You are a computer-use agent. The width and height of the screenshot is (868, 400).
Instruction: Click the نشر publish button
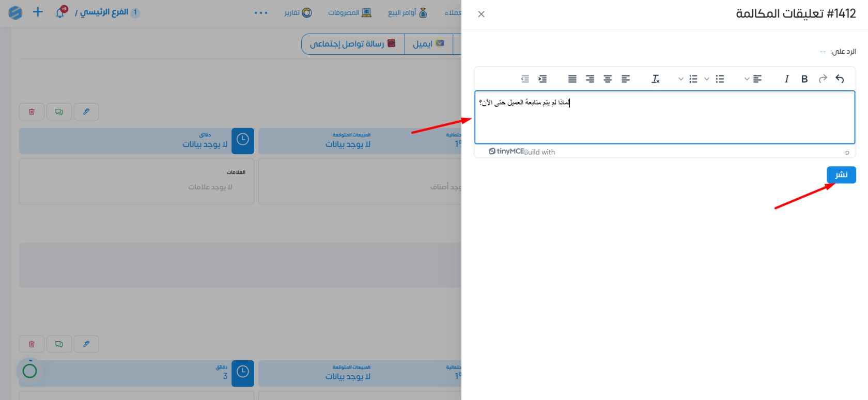tap(841, 175)
